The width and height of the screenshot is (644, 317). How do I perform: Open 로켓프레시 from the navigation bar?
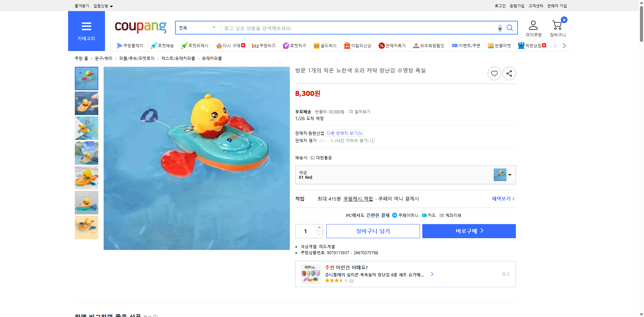195,46
